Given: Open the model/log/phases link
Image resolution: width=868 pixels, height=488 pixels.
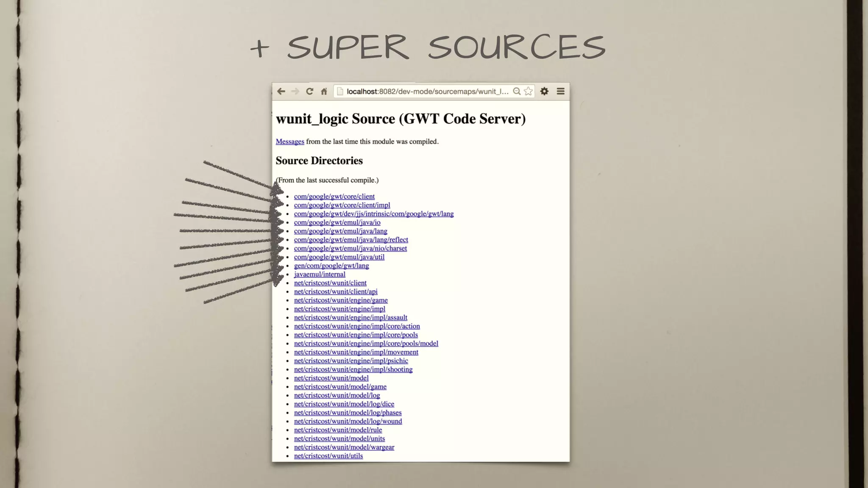Looking at the screenshot, I should [348, 413].
